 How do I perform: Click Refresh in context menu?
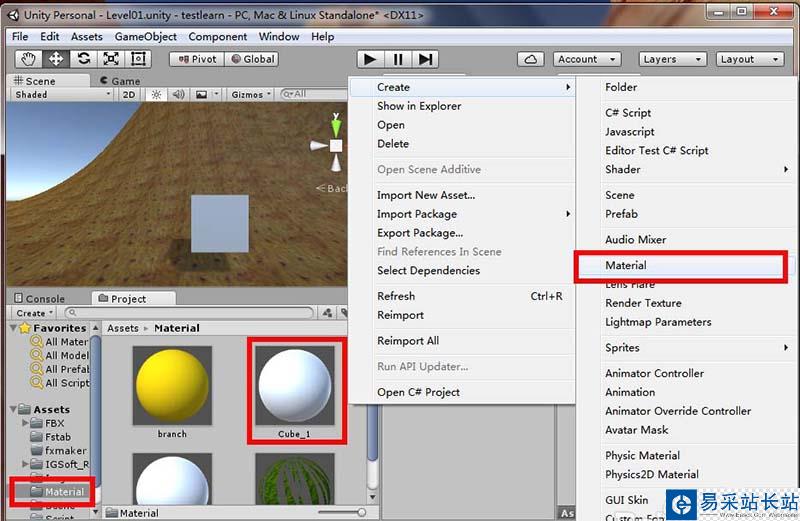462,296
